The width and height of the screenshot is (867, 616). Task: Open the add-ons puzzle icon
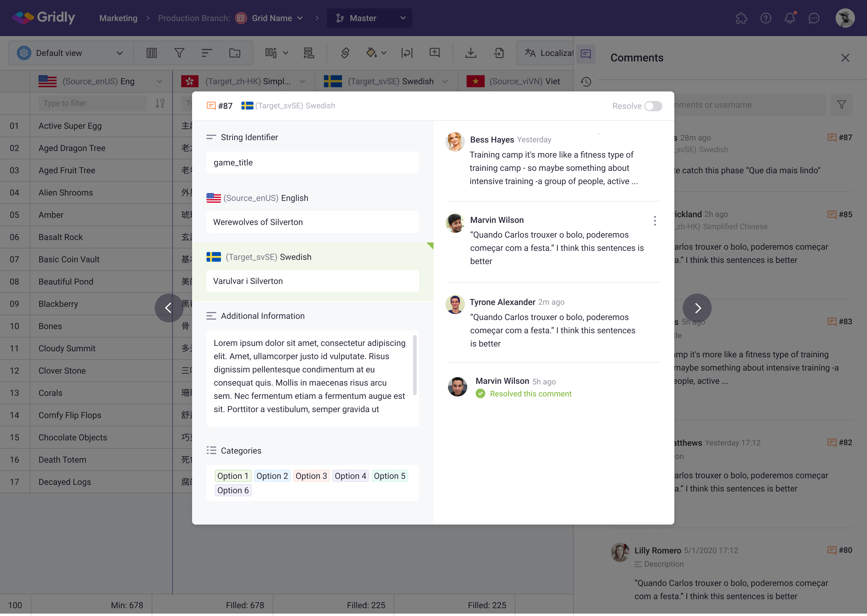tap(741, 18)
